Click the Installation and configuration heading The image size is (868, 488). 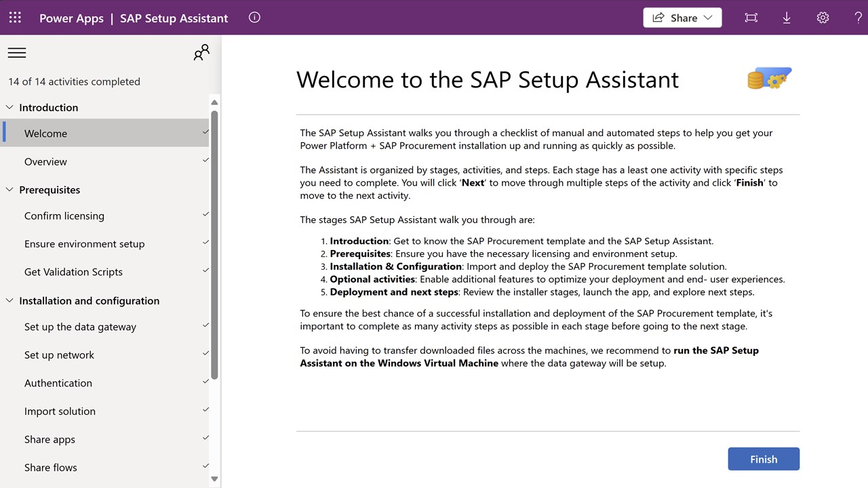click(x=89, y=300)
